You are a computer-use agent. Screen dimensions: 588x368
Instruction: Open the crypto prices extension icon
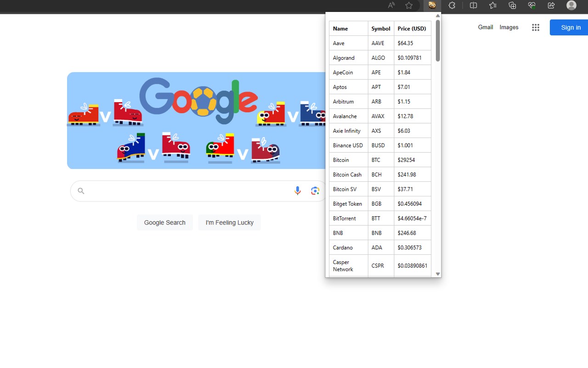432,6
